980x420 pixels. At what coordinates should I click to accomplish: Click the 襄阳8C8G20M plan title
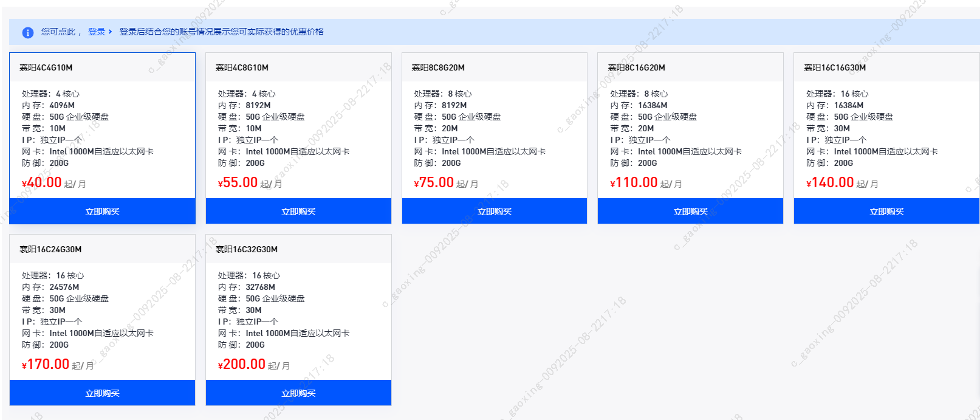pos(438,67)
